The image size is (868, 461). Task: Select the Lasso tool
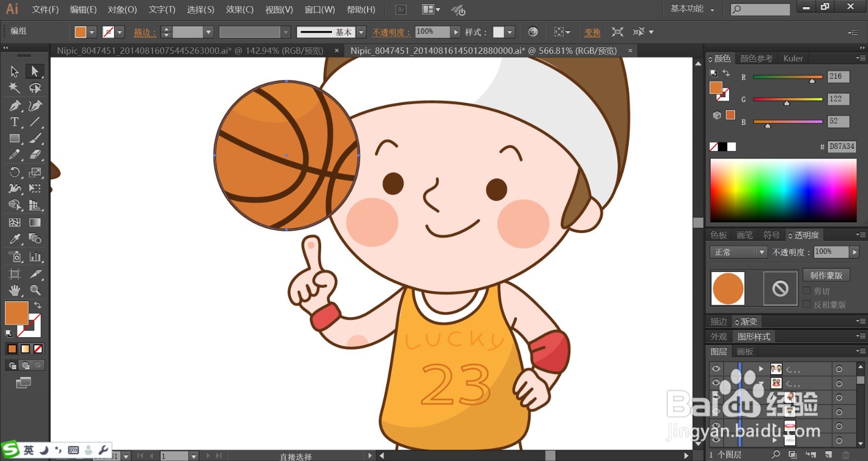(x=35, y=88)
